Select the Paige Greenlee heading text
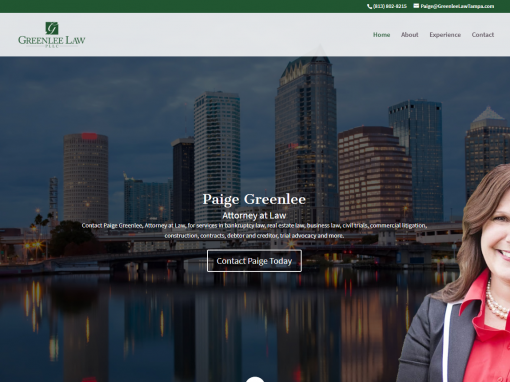 tap(254, 199)
